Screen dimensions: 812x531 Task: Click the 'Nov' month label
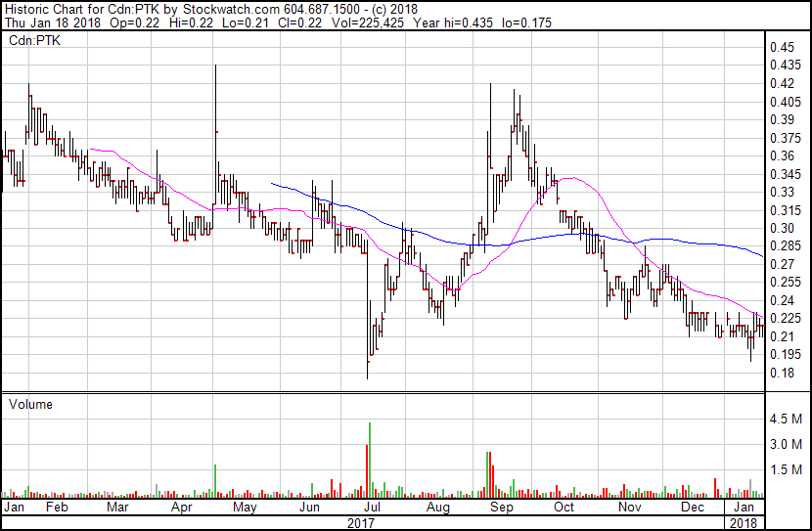(x=629, y=507)
